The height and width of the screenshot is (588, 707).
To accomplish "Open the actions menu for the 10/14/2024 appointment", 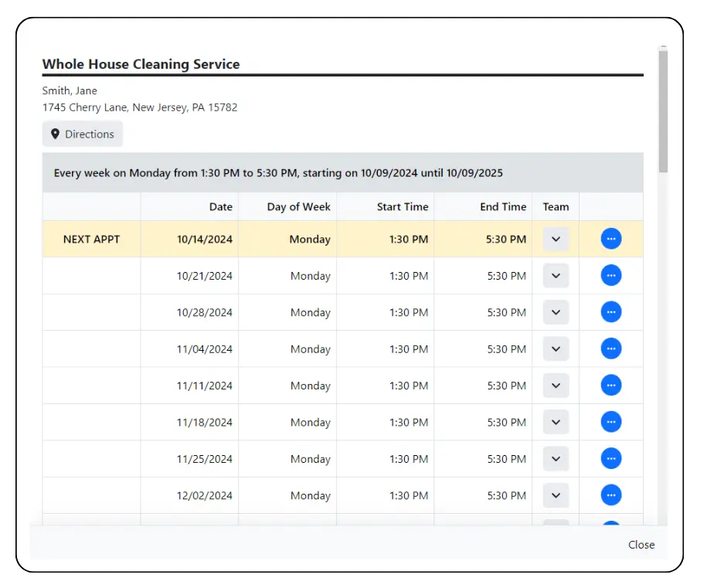I will pyautogui.click(x=610, y=239).
